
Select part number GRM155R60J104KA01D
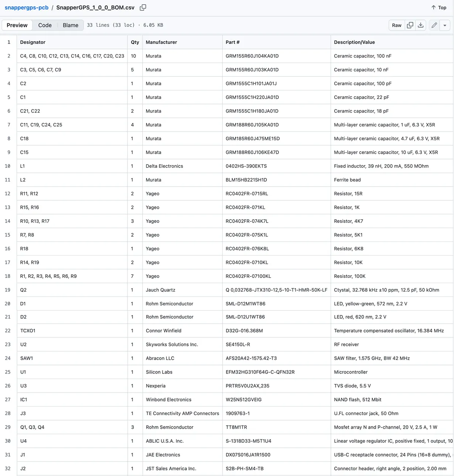[252, 56]
